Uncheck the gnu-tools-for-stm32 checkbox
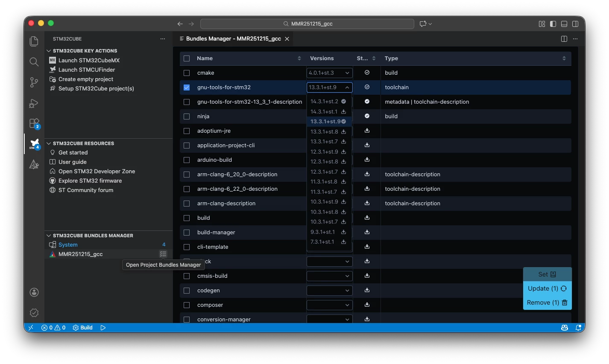The width and height of the screenshot is (609, 364). click(187, 87)
